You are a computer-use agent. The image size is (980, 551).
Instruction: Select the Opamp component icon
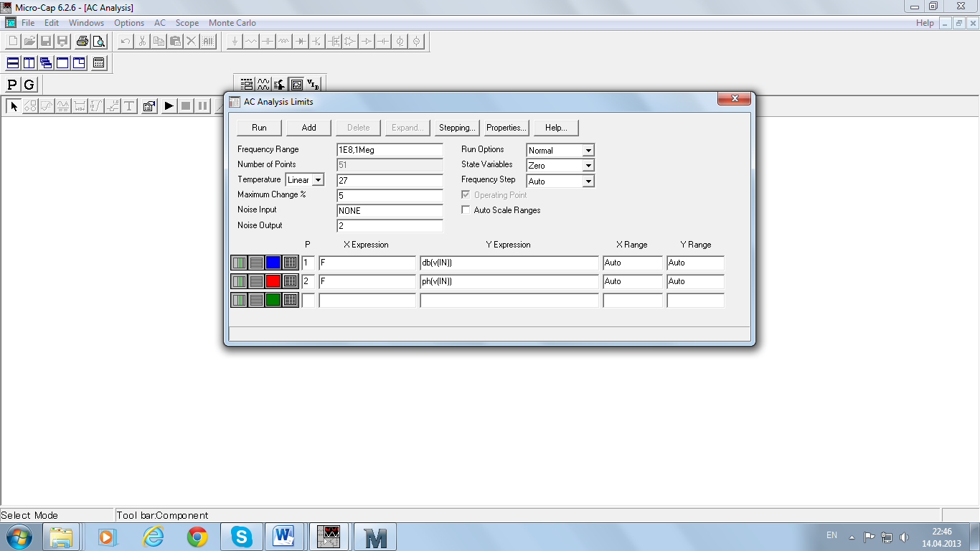point(350,41)
